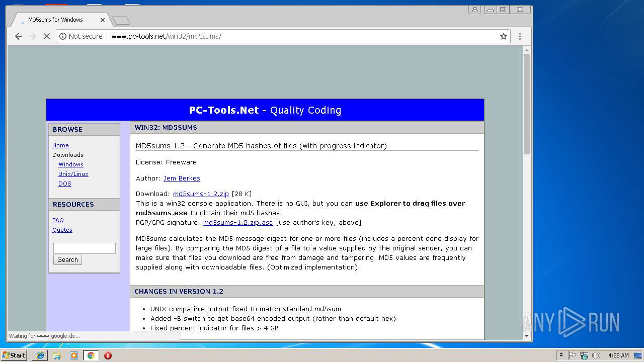
Task: Open a new browser tab
Action: coord(121,20)
